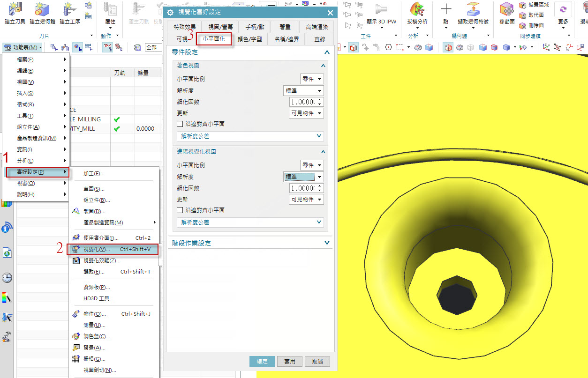Click the 取消 (Cancel) button
Image resolution: width=588 pixels, height=378 pixels.
click(317, 361)
